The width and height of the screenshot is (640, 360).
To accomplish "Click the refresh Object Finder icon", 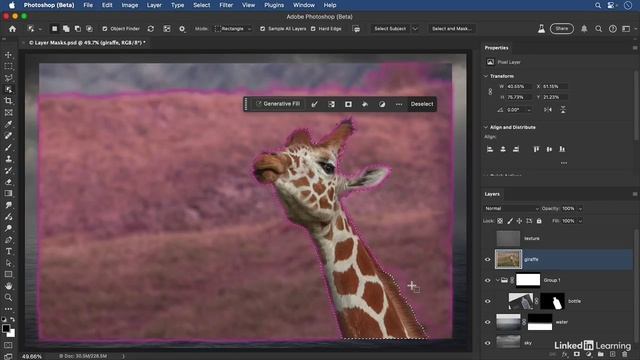I will [151, 29].
